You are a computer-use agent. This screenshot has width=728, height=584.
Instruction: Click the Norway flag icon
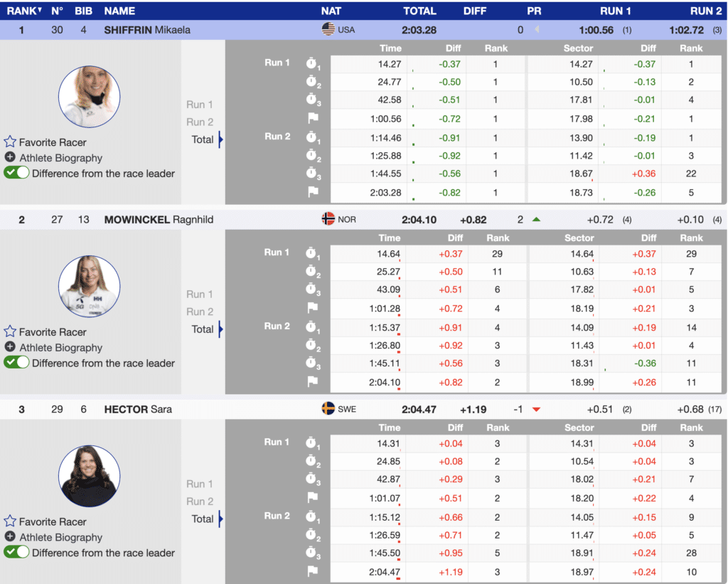tap(328, 220)
